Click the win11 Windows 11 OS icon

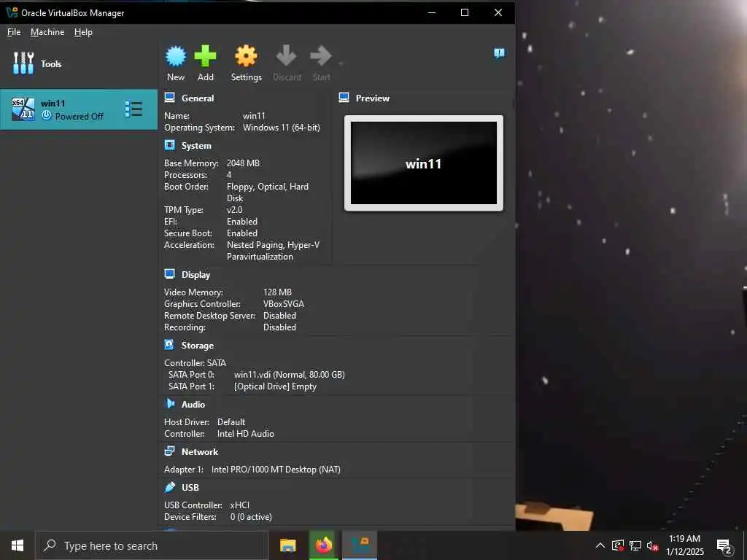[x=23, y=109]
